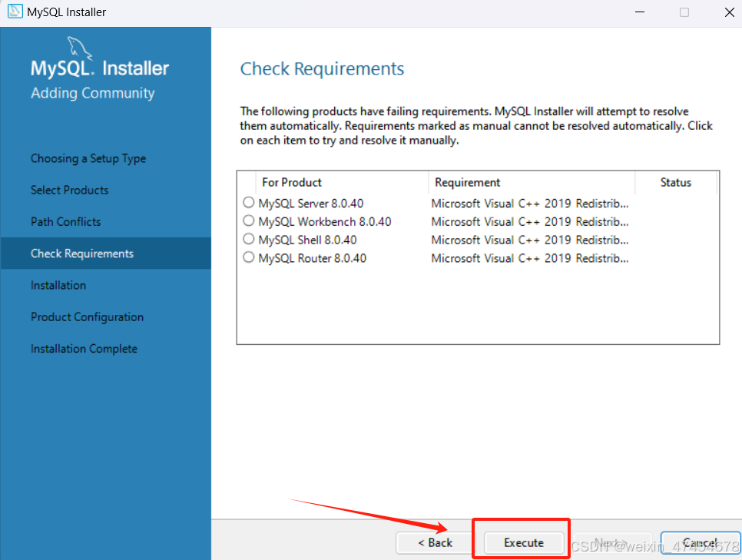Click the MySQL Installer title bar icon
Viewport: 742px width, 560px height.
(x=15, y=12)
